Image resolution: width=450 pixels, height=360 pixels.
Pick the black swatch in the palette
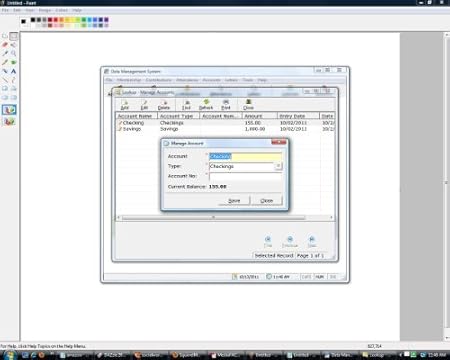click(x=33, y=20)
